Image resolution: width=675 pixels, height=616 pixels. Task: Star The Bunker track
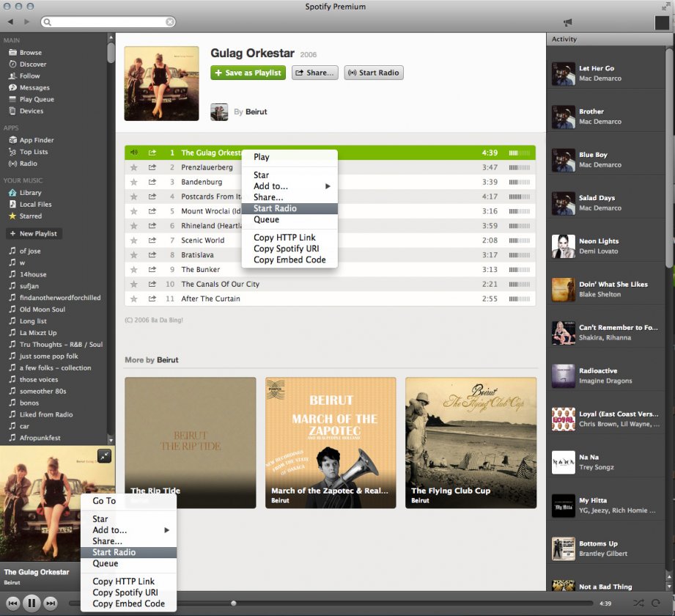pos(134,269)
